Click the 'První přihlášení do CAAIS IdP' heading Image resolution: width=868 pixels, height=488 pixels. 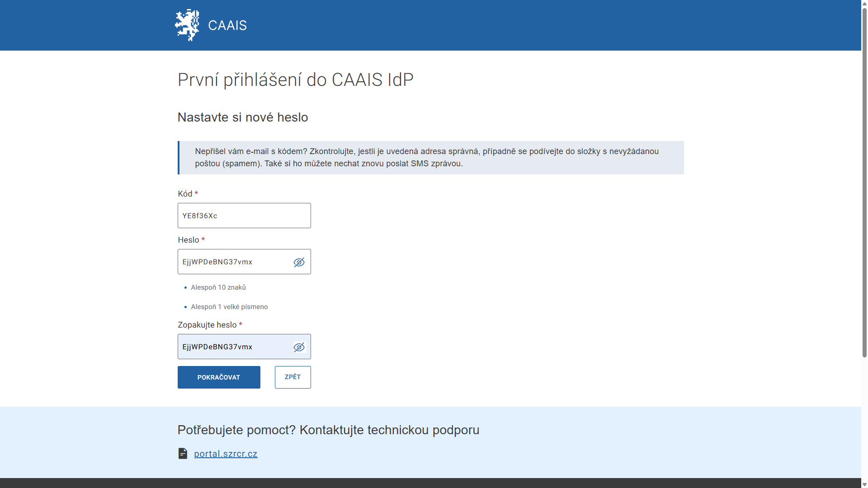click(295, 80)
